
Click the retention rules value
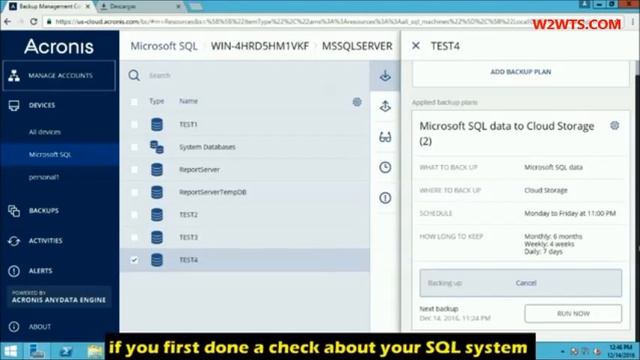[553, 244]
